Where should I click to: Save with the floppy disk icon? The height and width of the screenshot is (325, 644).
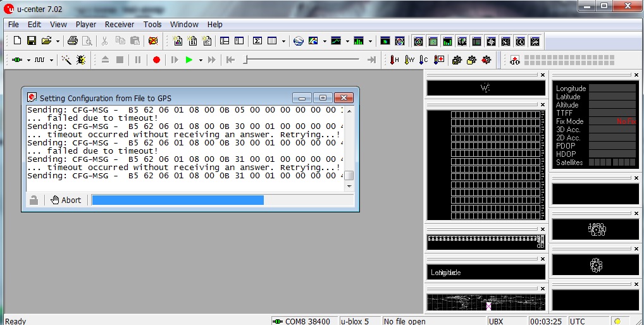pos(32,40)
